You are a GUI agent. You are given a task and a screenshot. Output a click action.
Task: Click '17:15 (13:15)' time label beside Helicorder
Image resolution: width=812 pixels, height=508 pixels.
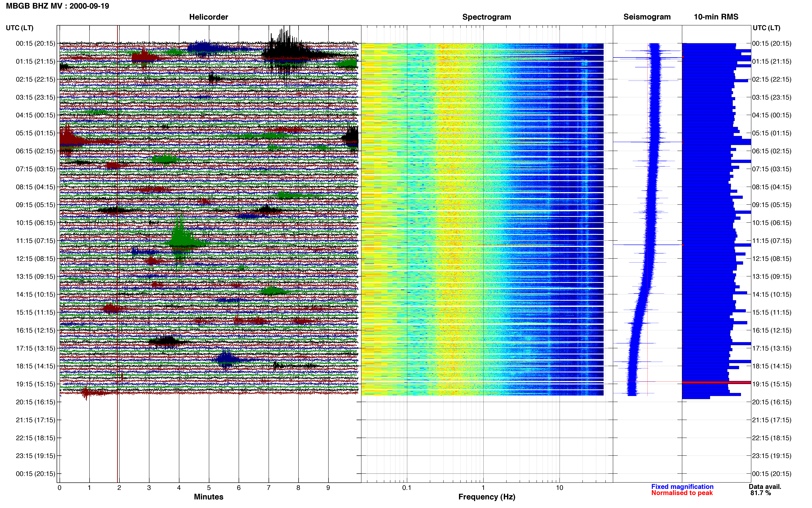click(x=36, y=348)
